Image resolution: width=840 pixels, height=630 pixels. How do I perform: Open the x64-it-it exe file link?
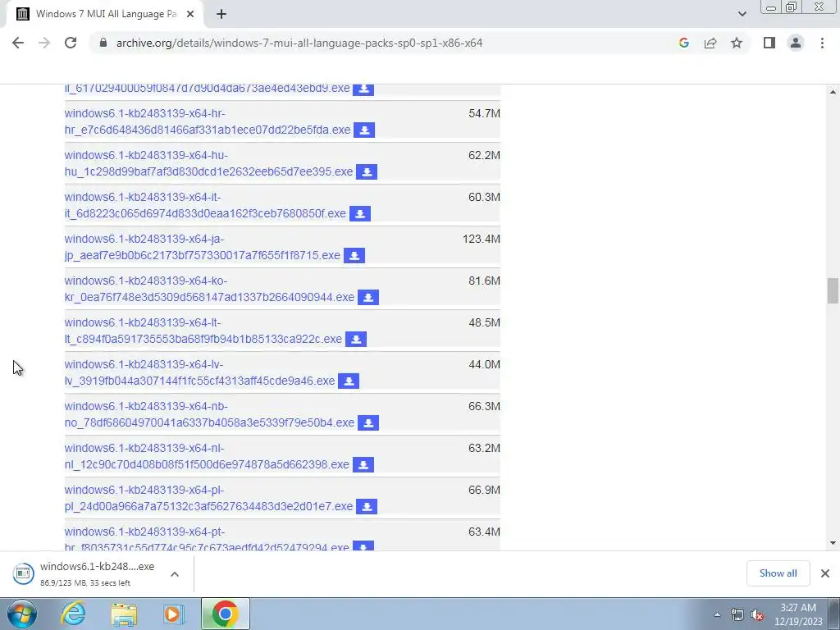(x=205, y=205)
